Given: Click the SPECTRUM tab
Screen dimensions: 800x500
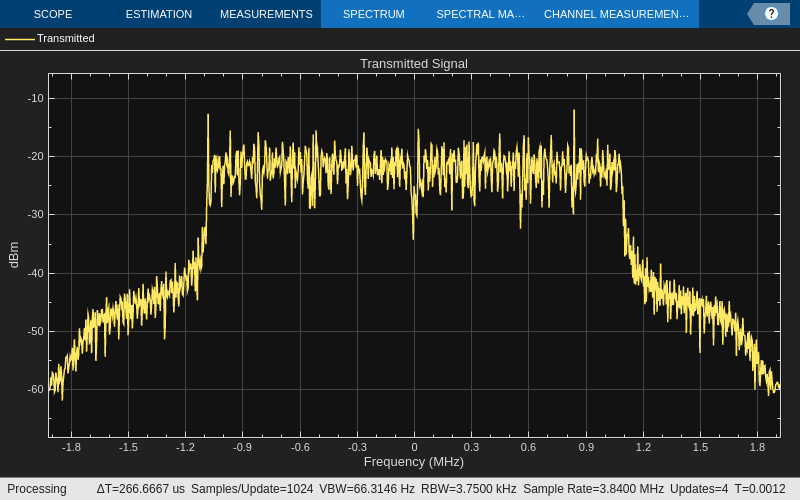Looking at the screenshot, I should (x=374, y=14).
